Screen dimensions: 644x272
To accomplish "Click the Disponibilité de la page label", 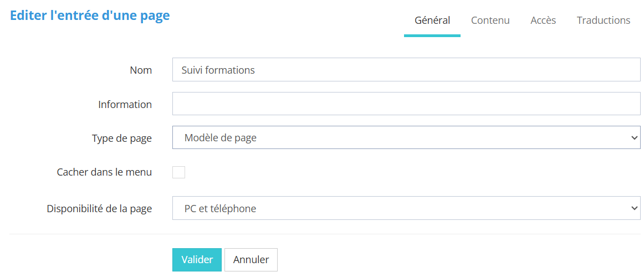I will 99,209.
